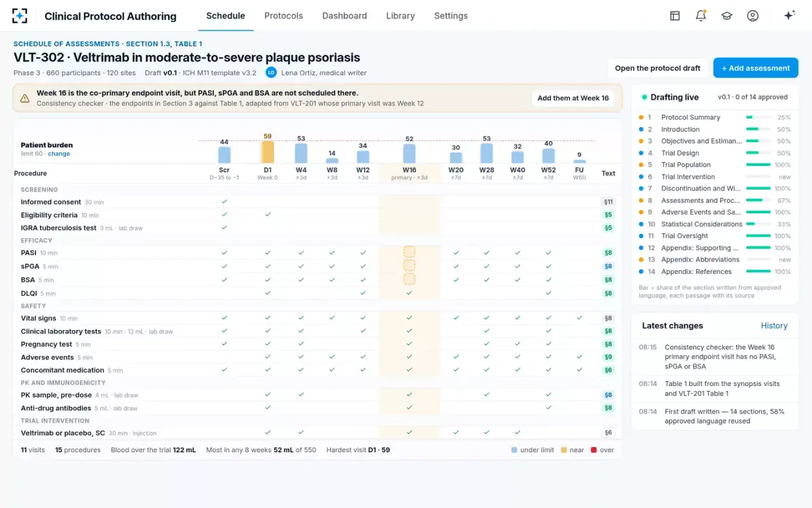Click the app logo icon
This screenshot has height=508, width=812.
[20, 16]
